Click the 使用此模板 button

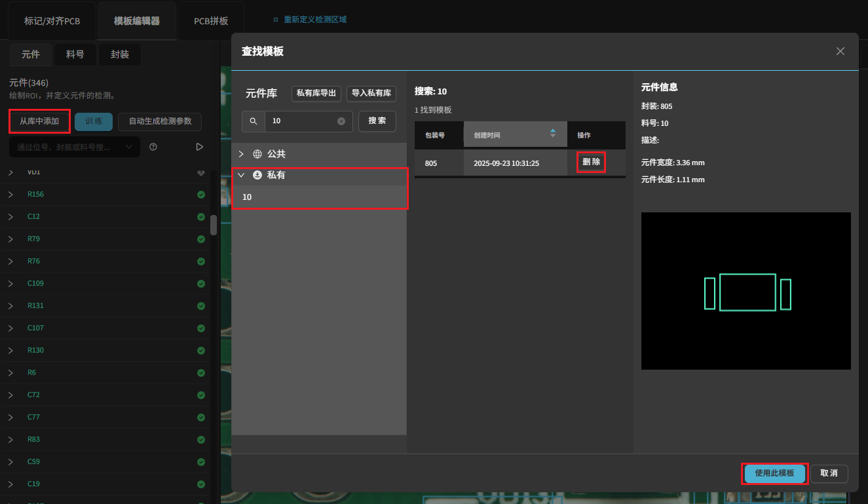point(774,473)
